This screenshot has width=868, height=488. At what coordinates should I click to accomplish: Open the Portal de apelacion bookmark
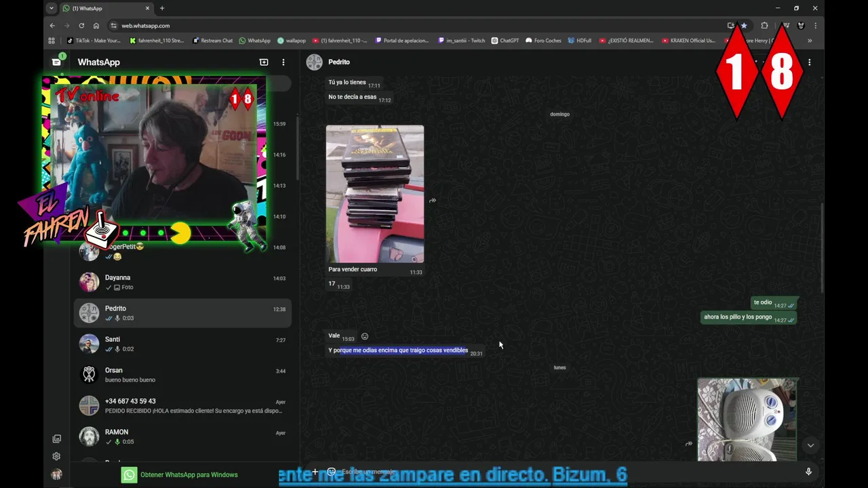[x=402, y=41]
